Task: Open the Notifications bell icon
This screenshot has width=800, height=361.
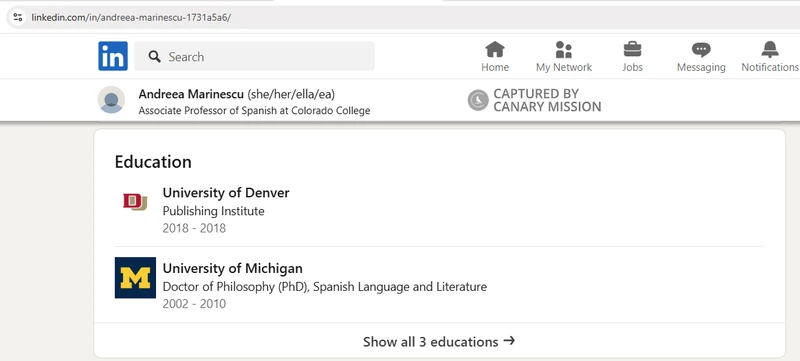Action: 770,50
